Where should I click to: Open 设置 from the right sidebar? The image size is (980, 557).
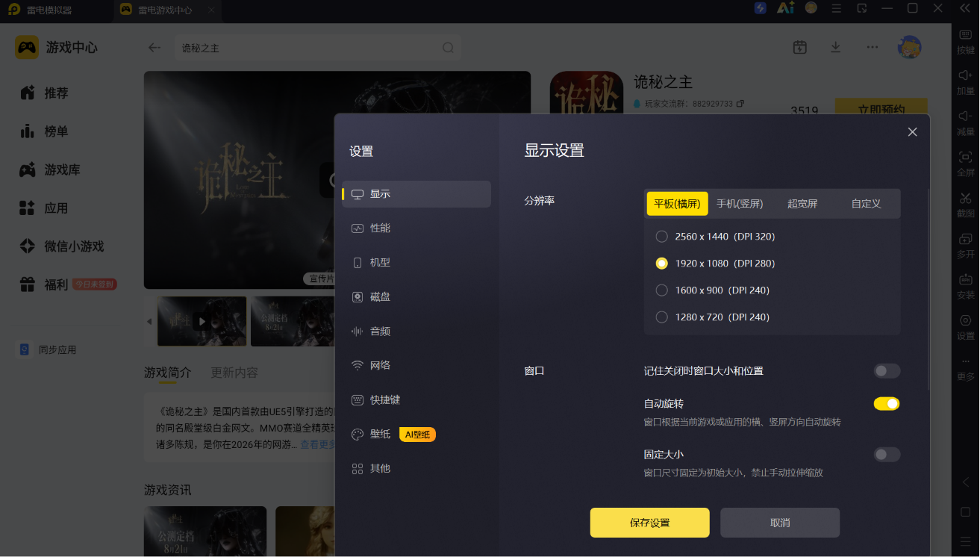[x=966, y=327]
